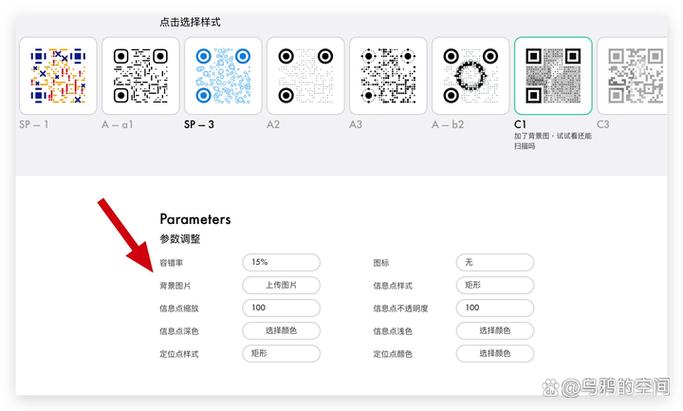Viewport: 683px width, 411px height.
Task: Click the 信息点缩放 field with 100
Action: tap(281, 308)
